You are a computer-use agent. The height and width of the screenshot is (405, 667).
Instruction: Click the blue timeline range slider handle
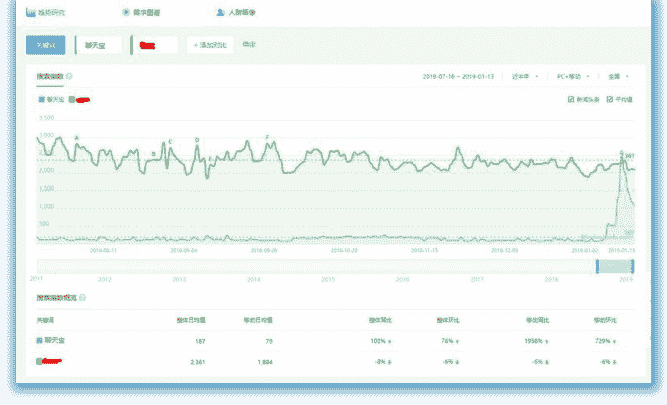[598, 265]
